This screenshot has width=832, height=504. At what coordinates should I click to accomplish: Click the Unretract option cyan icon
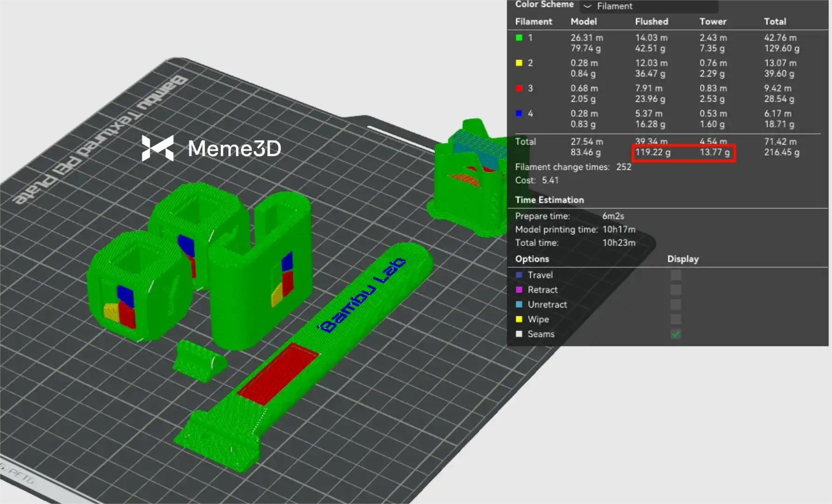click(519, 305)
